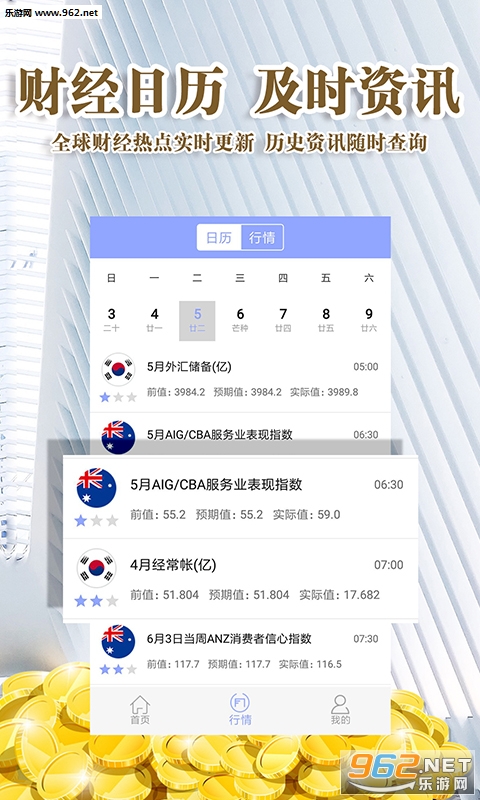Tap star rating under 4月经常帐 flag

pyautogui.click(x=96, y=601)
